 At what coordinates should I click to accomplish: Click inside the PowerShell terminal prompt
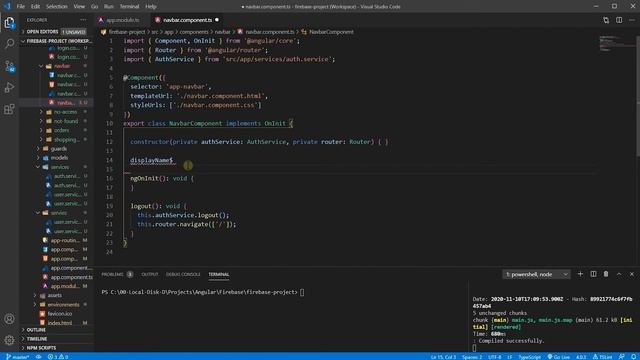coord(202,292)
